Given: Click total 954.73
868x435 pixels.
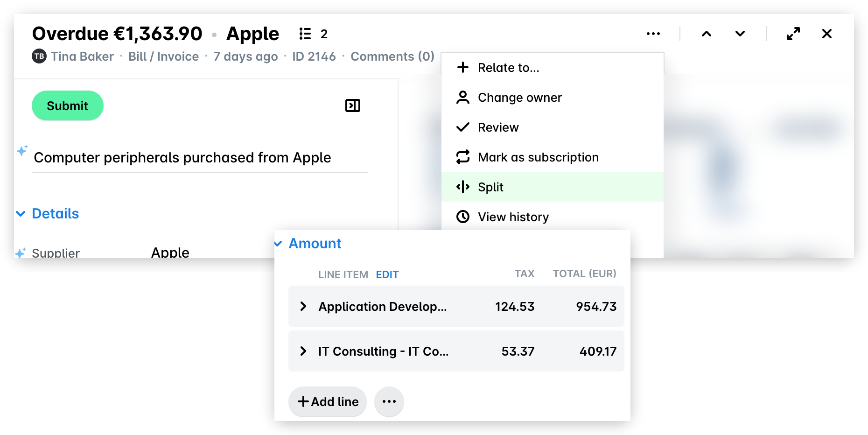Looking at the screenshot, I should click(x=596, y=306).
